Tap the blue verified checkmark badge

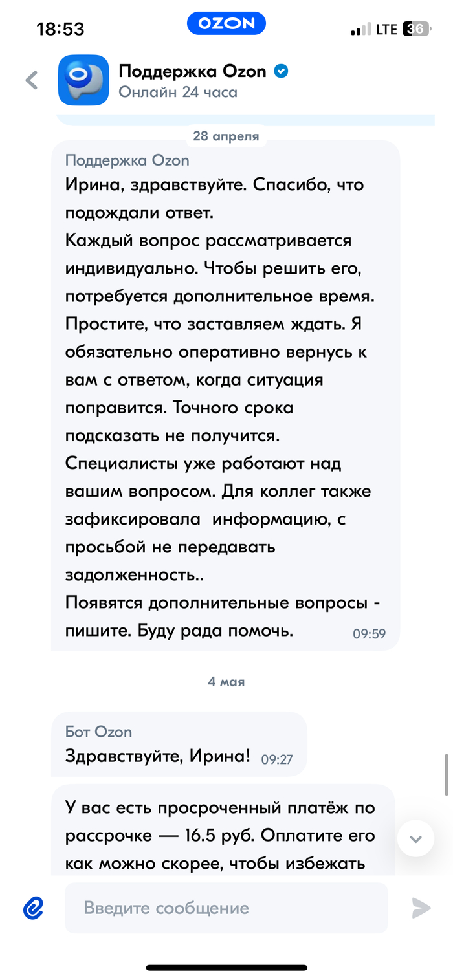pyautogui.click(x=282, y=71)
